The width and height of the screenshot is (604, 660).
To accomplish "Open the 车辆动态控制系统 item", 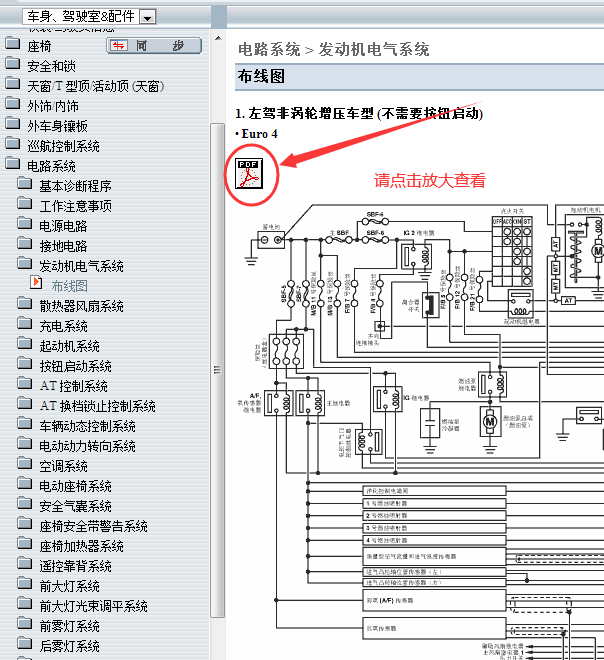I will click(x=88, y=426).
